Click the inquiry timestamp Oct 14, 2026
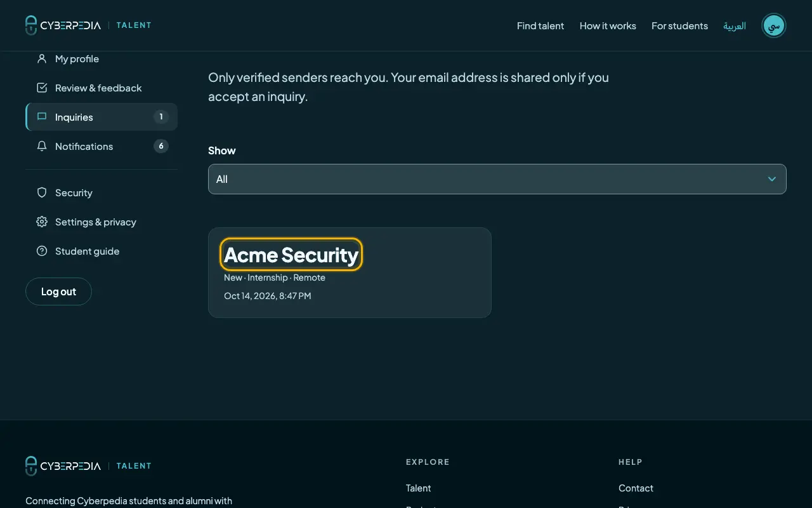 click(268, 296)
